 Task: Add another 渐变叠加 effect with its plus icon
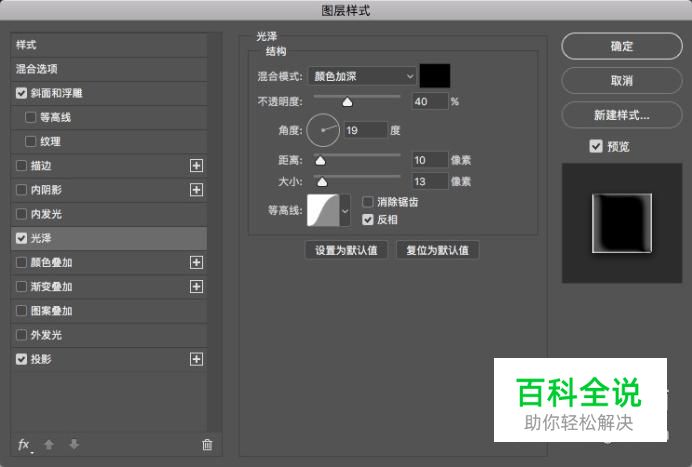196,287
